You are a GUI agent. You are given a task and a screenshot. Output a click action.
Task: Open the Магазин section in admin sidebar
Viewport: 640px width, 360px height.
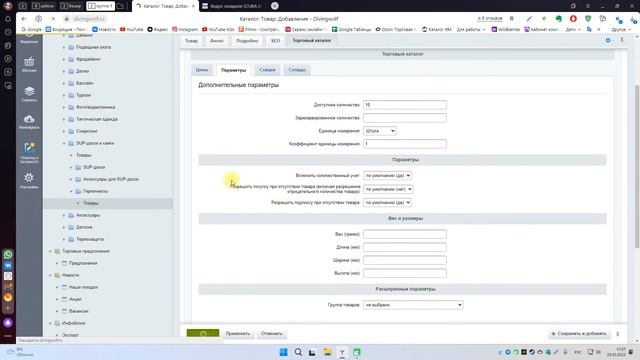point(29,64)
